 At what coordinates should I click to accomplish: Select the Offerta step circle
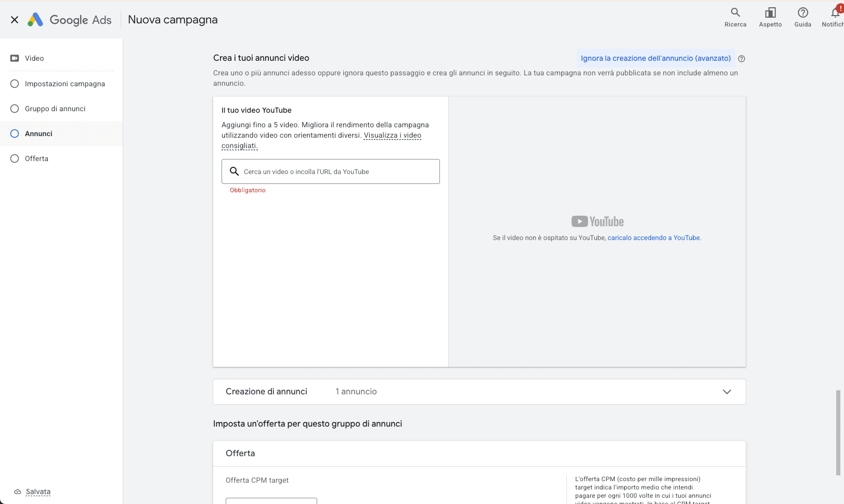click(x=15, y=158)
